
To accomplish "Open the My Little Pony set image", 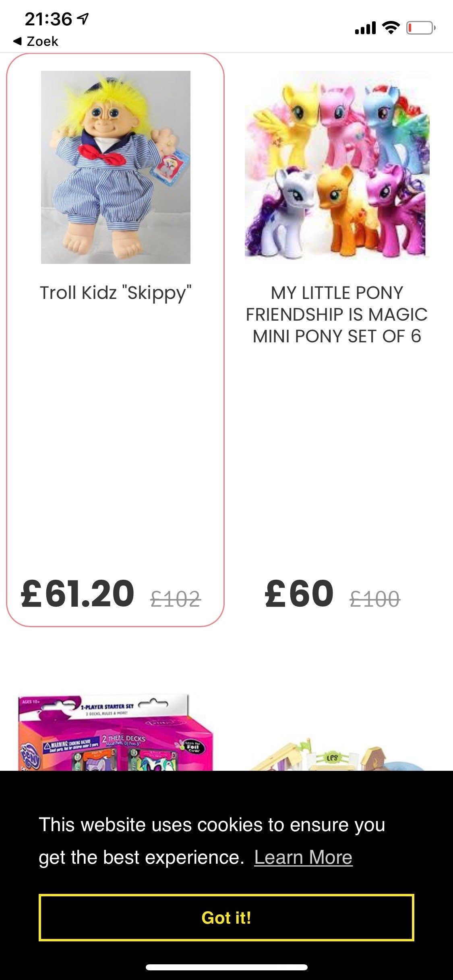I will click(337, 165).
